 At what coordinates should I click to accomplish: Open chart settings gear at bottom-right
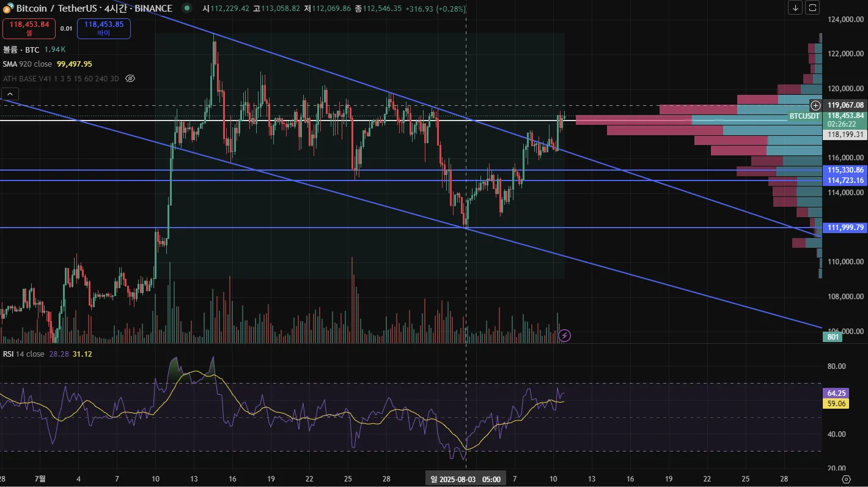[x=846, y=479]
